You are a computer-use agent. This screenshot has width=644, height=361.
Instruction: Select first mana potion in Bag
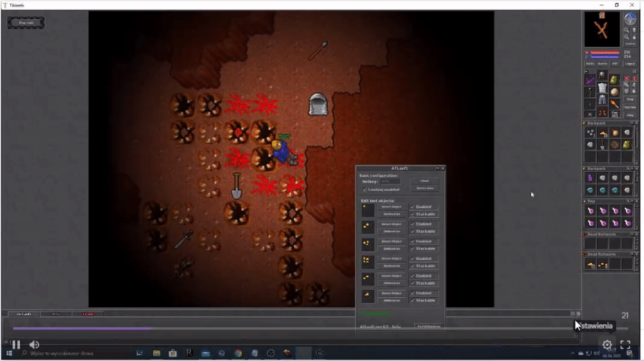(x=591, y=211)
